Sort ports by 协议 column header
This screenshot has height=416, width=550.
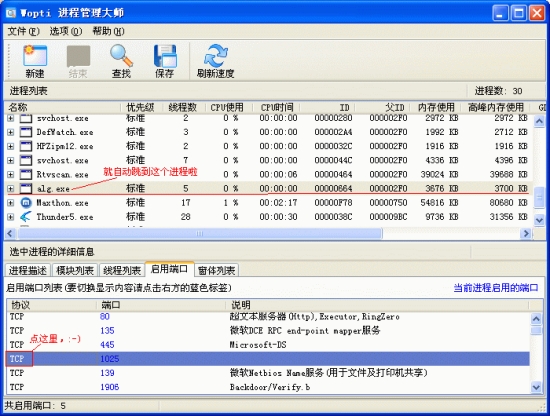point(51,305)
